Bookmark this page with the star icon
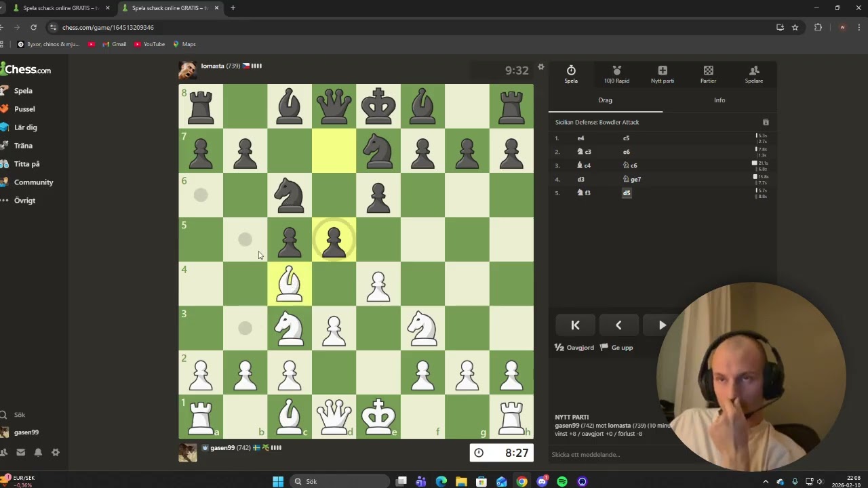Image resolution: width=868 pixels, height=488 pixels. pos(795,27)
